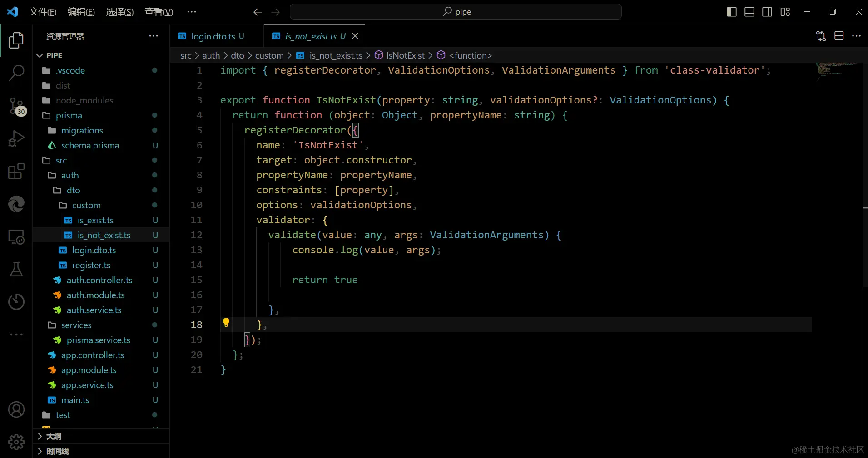Screen dimensions: 868x458
Task: Expand the 大纲 outline section
Action: coord(101,436)
